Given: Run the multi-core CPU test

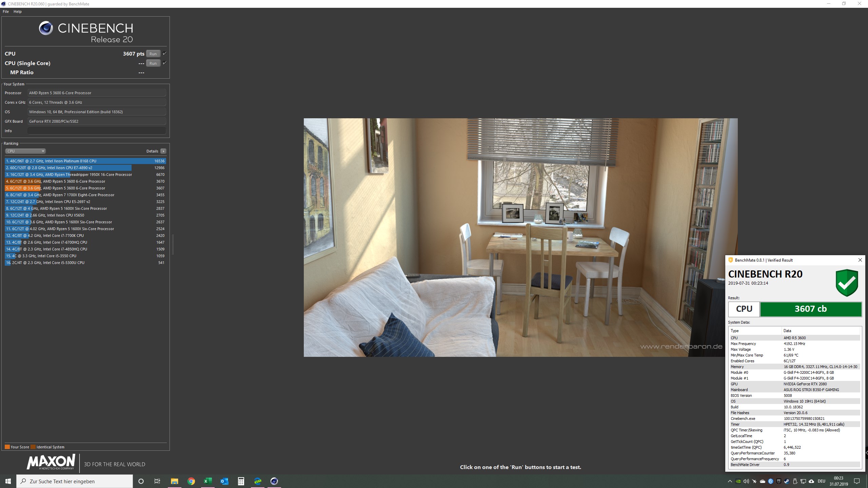Looking at the screenshot, I should click(x=153, y=54).
